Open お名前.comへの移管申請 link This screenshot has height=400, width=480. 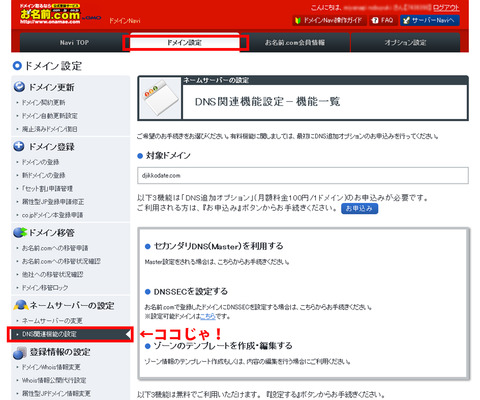click(55, 248)
